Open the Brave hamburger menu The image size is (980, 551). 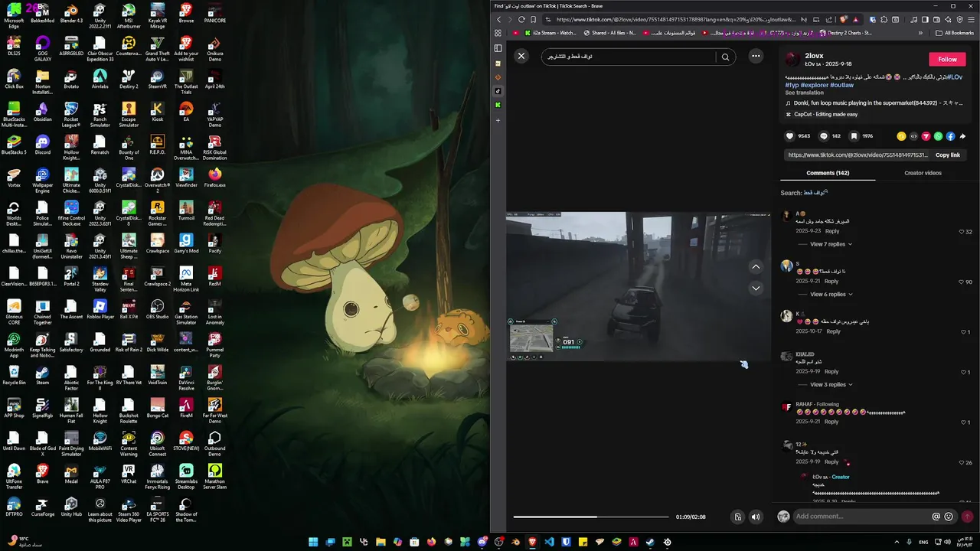tap(972, 19)
